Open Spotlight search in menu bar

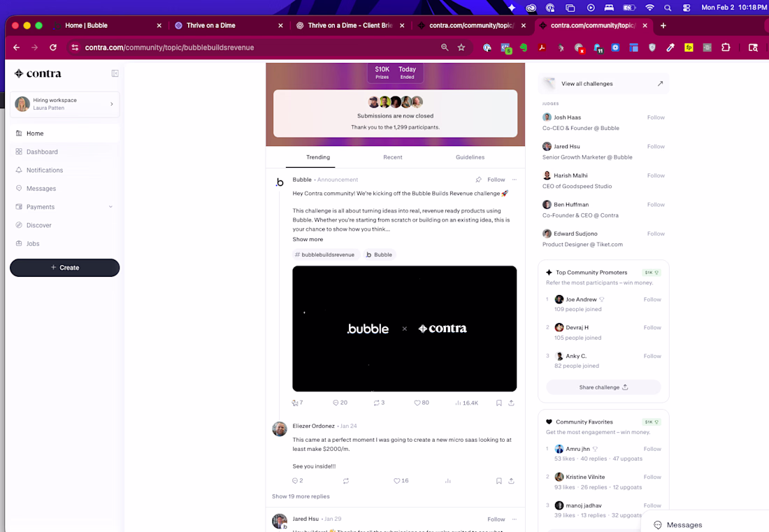pyautogui.click(x=668, y=8)
